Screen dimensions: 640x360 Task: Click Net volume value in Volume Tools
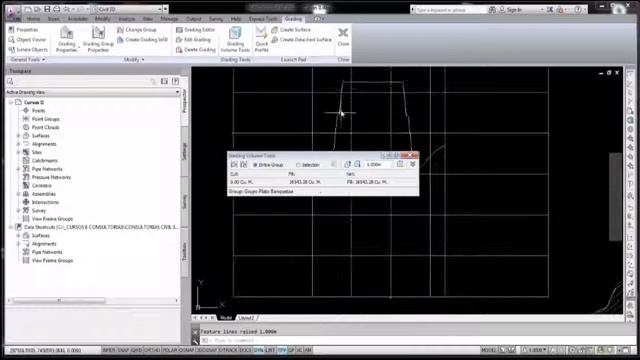click(367, 182)
